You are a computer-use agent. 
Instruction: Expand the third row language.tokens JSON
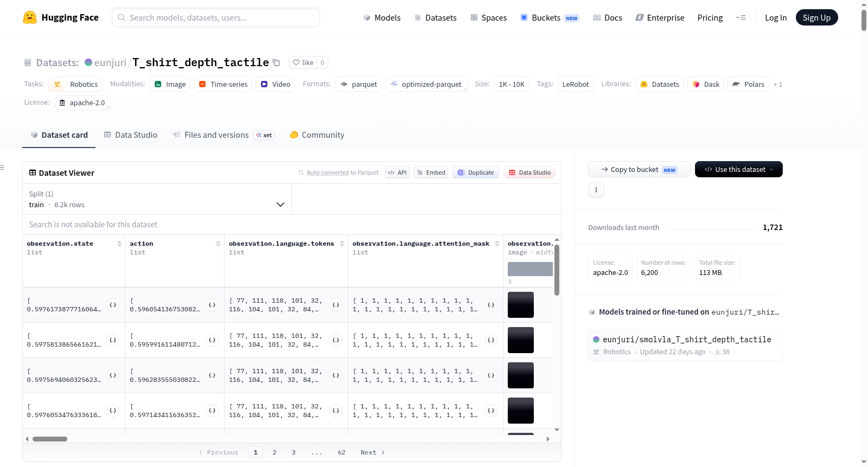tap(336, 375)
